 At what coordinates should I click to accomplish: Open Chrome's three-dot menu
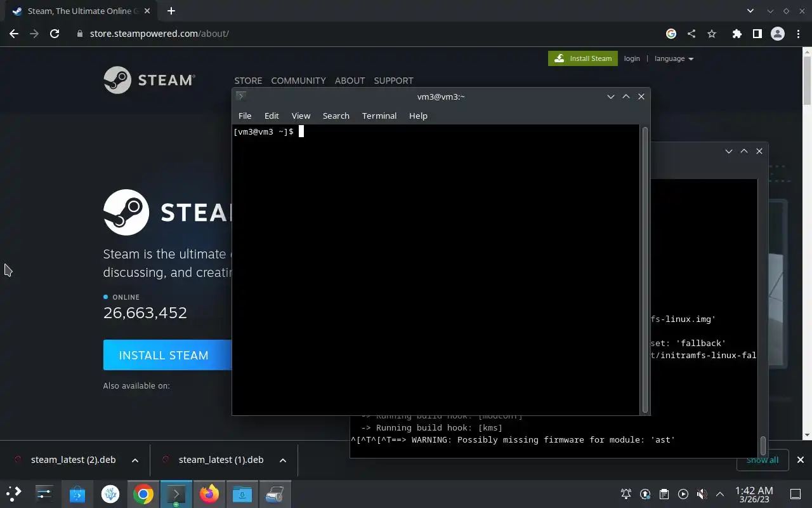[799, 34]
